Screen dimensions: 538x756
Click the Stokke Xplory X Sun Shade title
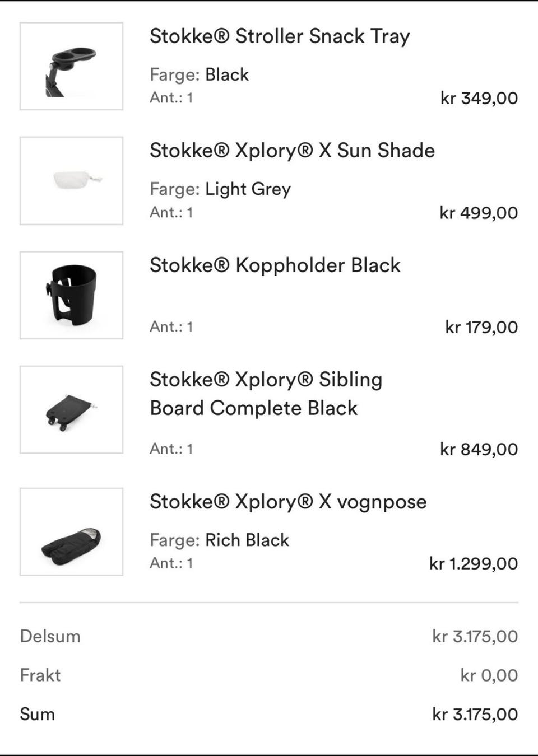(291, 151)
